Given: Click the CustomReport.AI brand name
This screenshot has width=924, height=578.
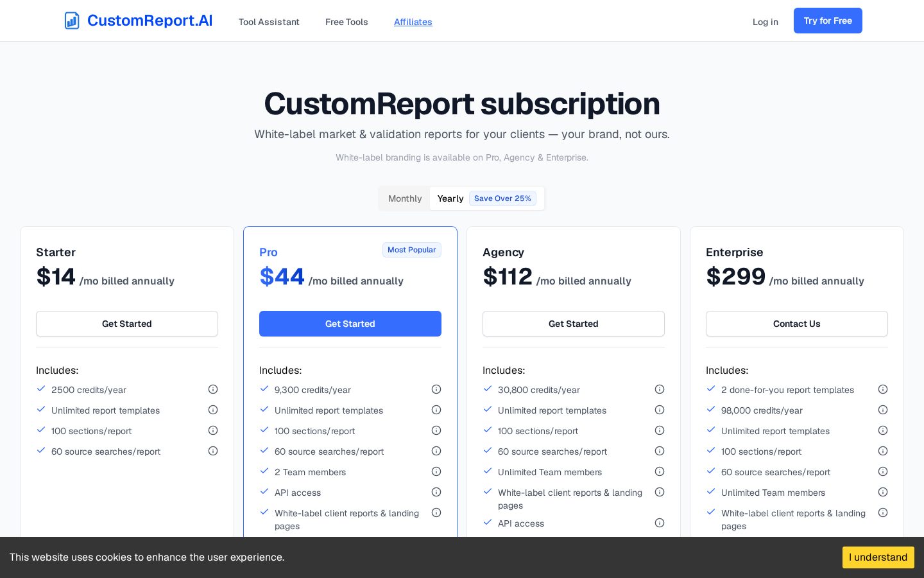Looking at the screenshot, I should [x=150, y=21].
